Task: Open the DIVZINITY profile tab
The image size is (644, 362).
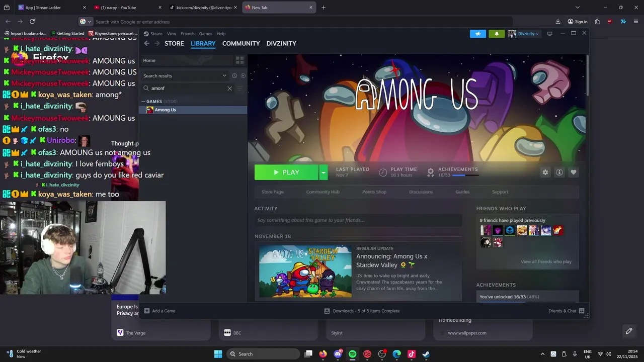Action: (x=281, y=43)
